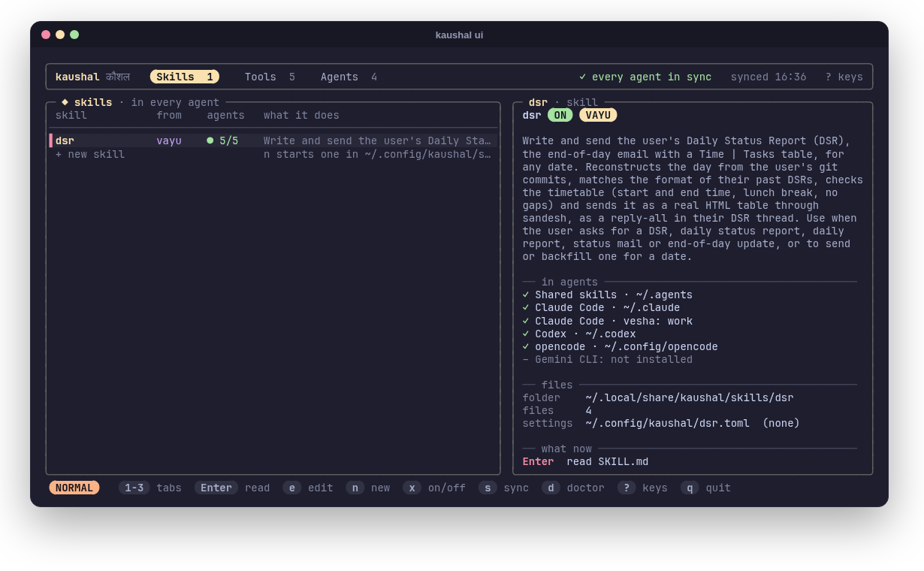Click the 'd' doctor key hint

(x=551, y=488)
